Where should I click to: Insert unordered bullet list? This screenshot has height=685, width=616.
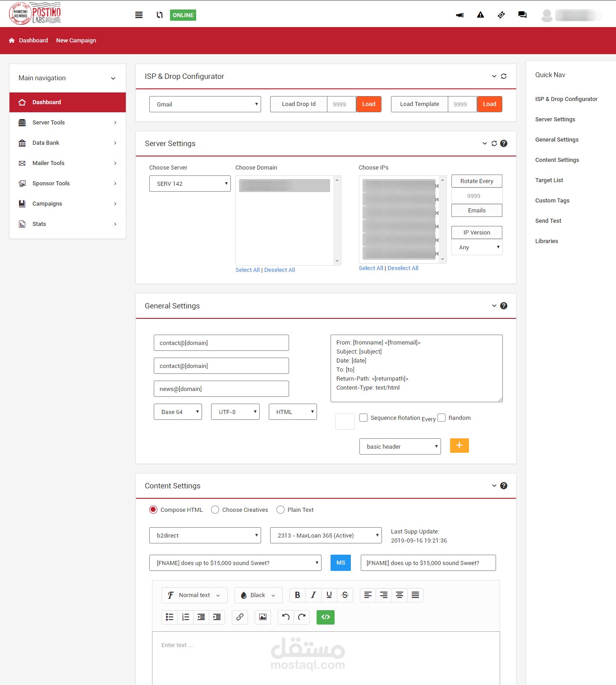(x=170, y=617)
